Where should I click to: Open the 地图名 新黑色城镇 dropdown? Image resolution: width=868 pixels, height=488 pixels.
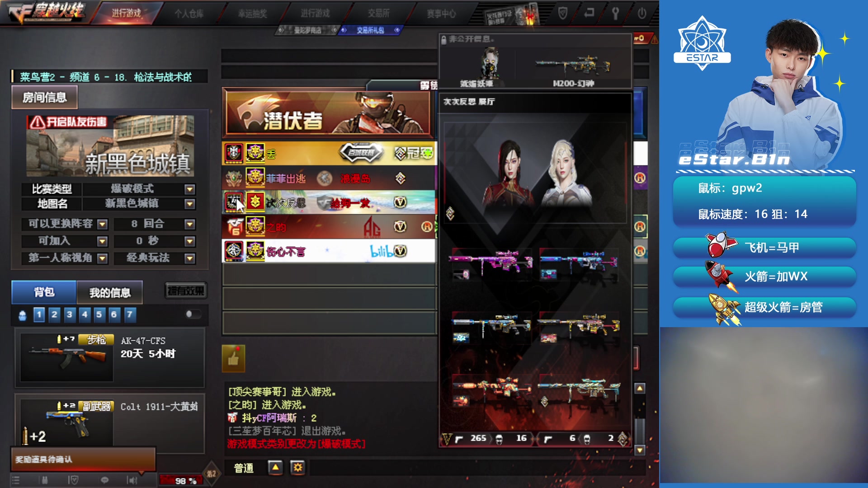point(190,204)
